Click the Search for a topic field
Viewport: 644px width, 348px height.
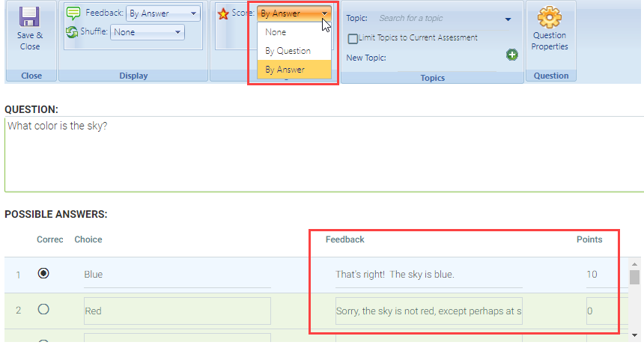440,19
